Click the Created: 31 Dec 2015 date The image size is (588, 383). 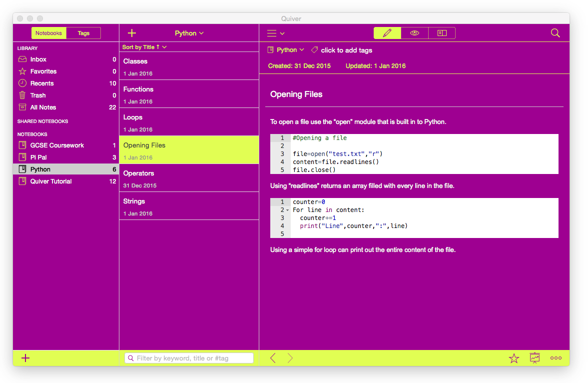click(x=299, y=66)
